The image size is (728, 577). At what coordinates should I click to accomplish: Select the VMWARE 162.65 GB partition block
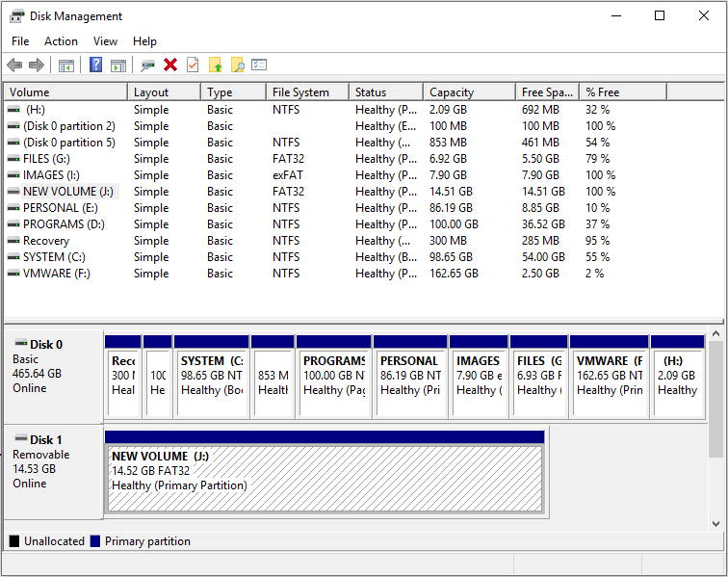coord(610,377)
